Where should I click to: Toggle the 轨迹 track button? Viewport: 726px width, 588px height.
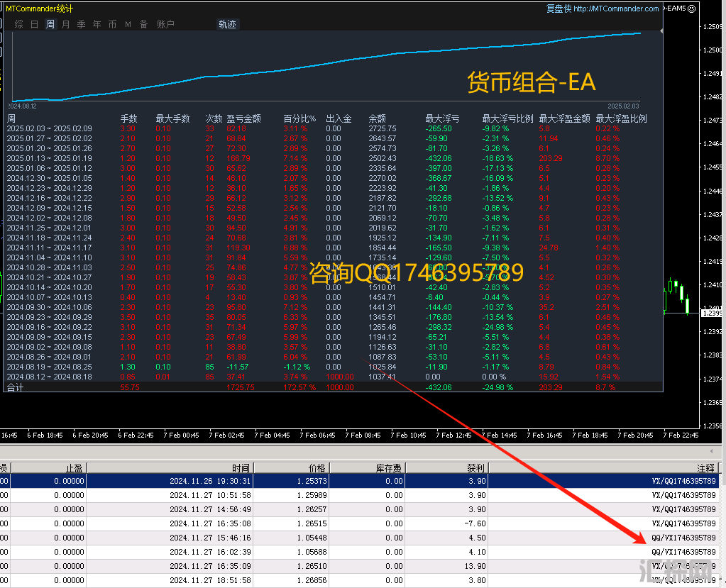[x=227, y=24]
